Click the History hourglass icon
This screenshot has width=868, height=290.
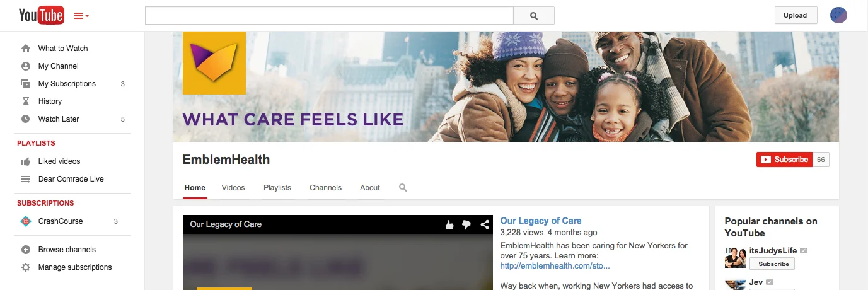[x=26, y=101]
